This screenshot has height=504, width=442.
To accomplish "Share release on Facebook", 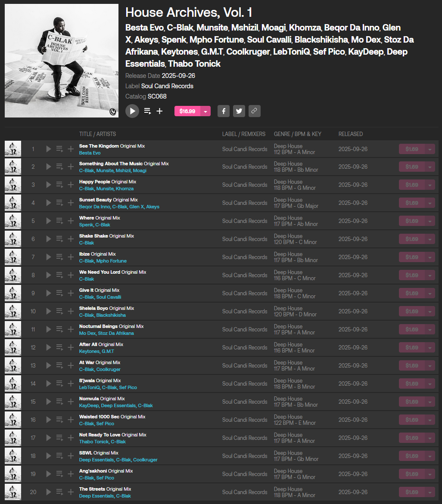I will tap(224, 111).
